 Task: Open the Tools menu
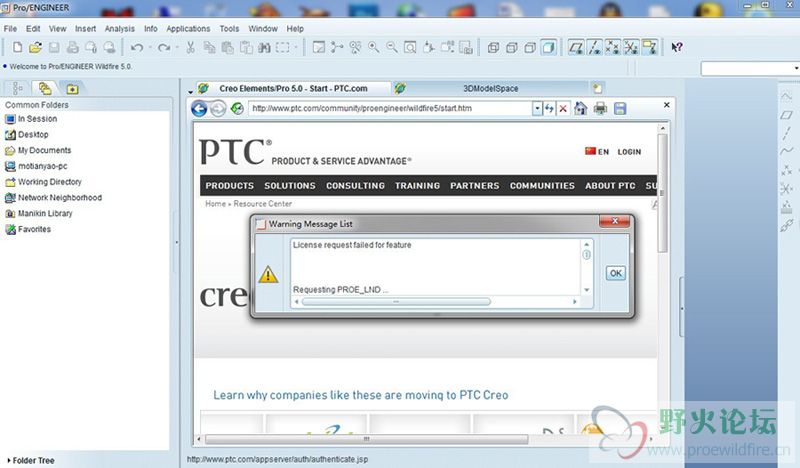229,29
